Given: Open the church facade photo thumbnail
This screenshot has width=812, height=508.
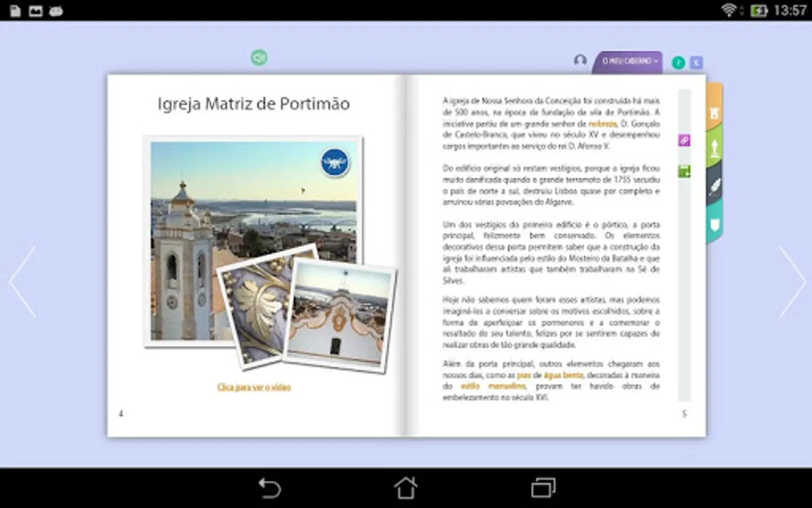Looking at the screenshot, I should [x=339, y=316].
